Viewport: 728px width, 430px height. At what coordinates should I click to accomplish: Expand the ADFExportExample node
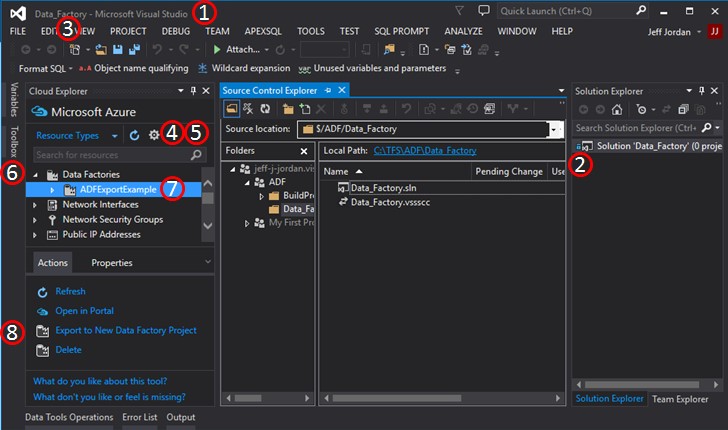[x=52, y=190]
